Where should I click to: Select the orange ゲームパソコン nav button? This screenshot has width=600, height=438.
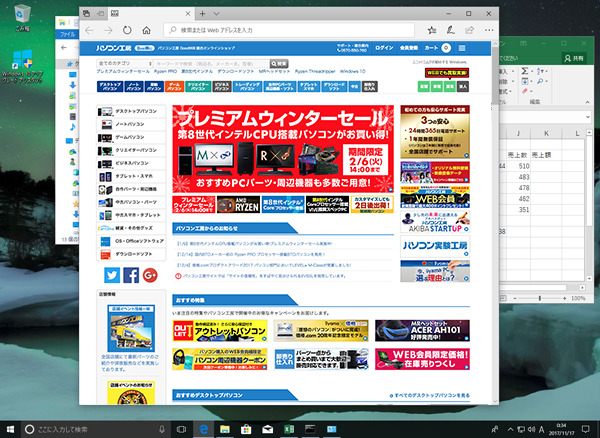click(174, 86)
